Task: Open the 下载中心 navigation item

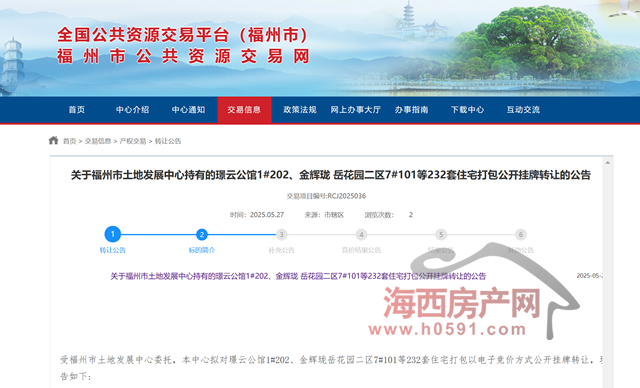Action: click(467, 109)
